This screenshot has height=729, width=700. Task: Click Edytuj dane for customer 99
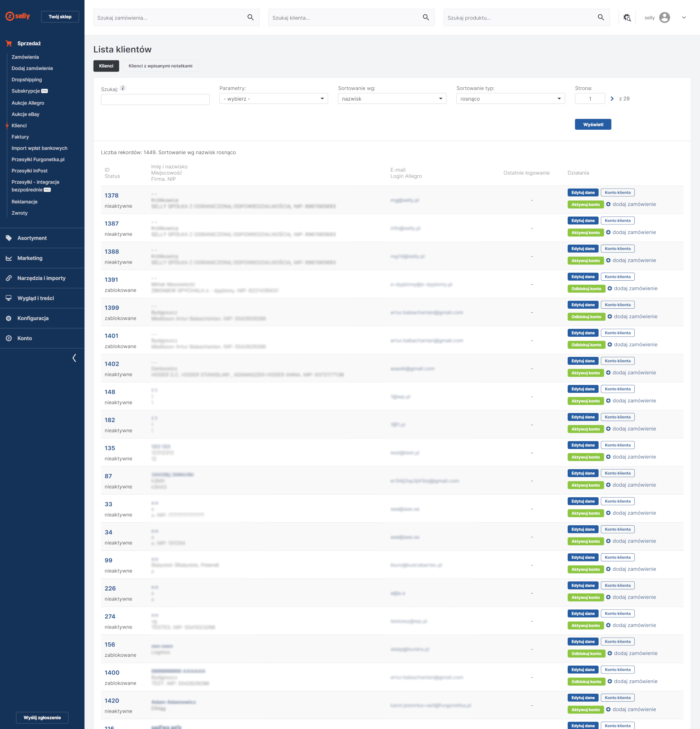click(583, 557)
